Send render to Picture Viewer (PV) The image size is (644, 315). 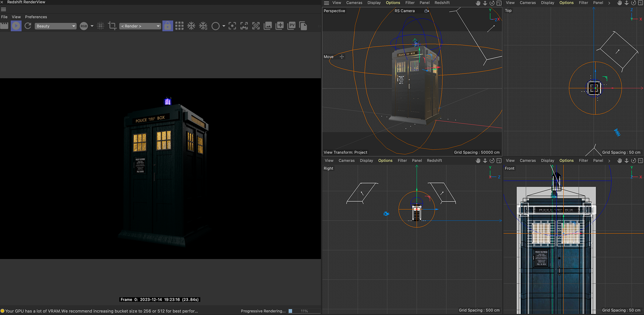coord(291,26)
